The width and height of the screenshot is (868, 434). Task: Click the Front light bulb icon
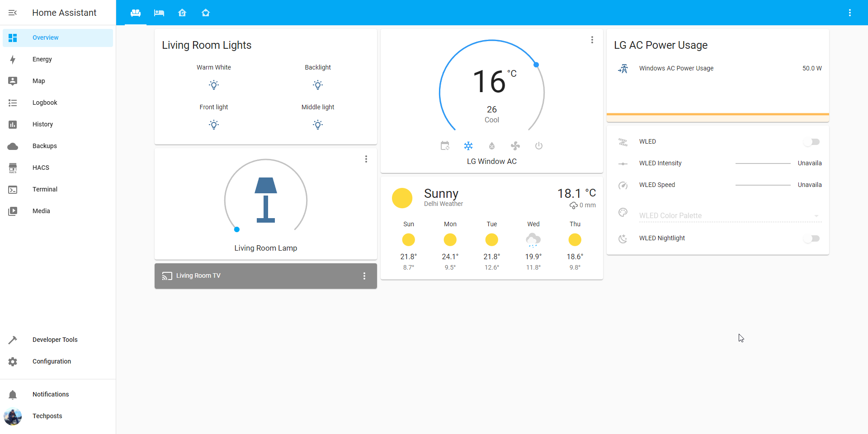point(213,125)
